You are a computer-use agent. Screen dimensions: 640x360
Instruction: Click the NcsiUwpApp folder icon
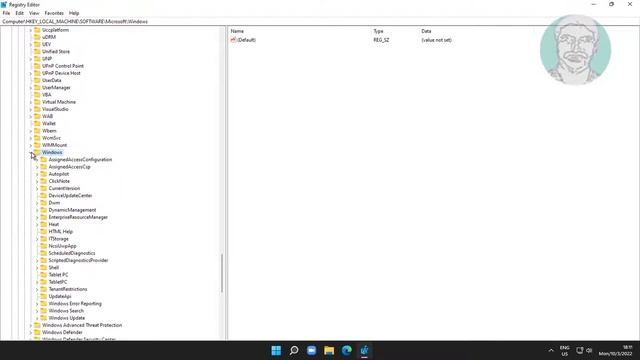pos(44,246)
